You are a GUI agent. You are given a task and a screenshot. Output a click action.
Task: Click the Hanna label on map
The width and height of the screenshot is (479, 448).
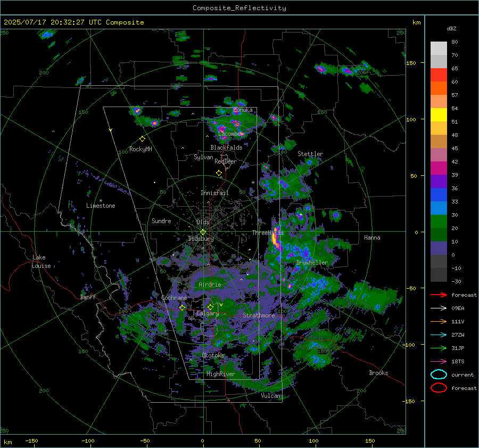372,238
